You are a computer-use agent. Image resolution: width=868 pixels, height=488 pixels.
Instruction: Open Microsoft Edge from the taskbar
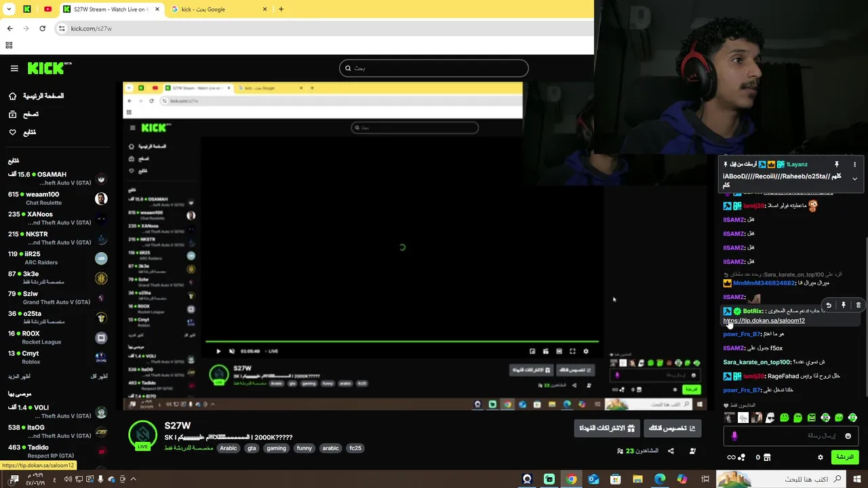(x=660, y=479)
